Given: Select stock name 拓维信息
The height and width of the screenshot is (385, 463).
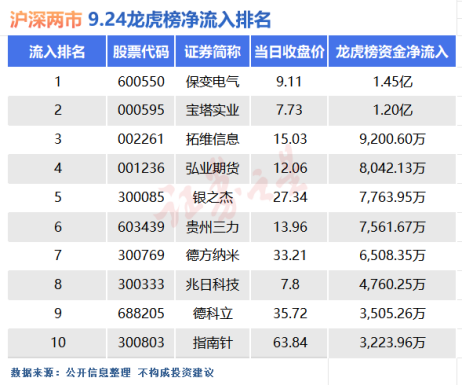Looking at the screenshot, I should pyautogui.click(x=213, y=139).
